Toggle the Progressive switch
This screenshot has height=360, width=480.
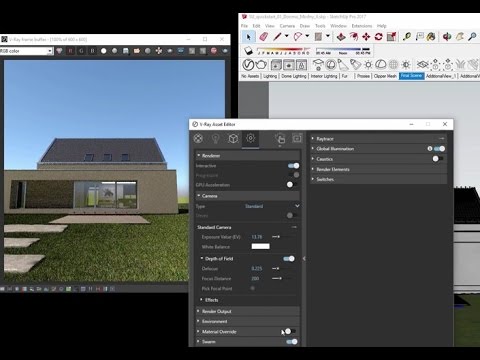click(x=293, y=175)
